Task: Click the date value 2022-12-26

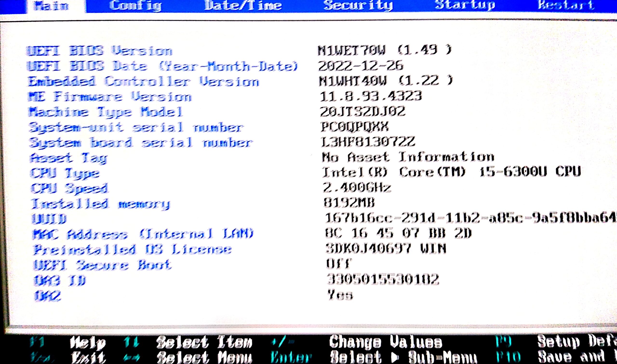Action: coord(361,66)
